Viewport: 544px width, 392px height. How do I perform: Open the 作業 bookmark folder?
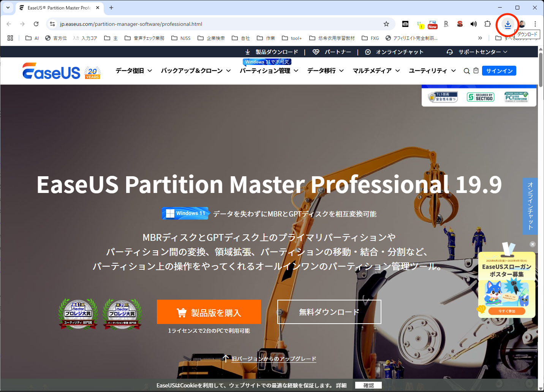[x=266, y=38]
